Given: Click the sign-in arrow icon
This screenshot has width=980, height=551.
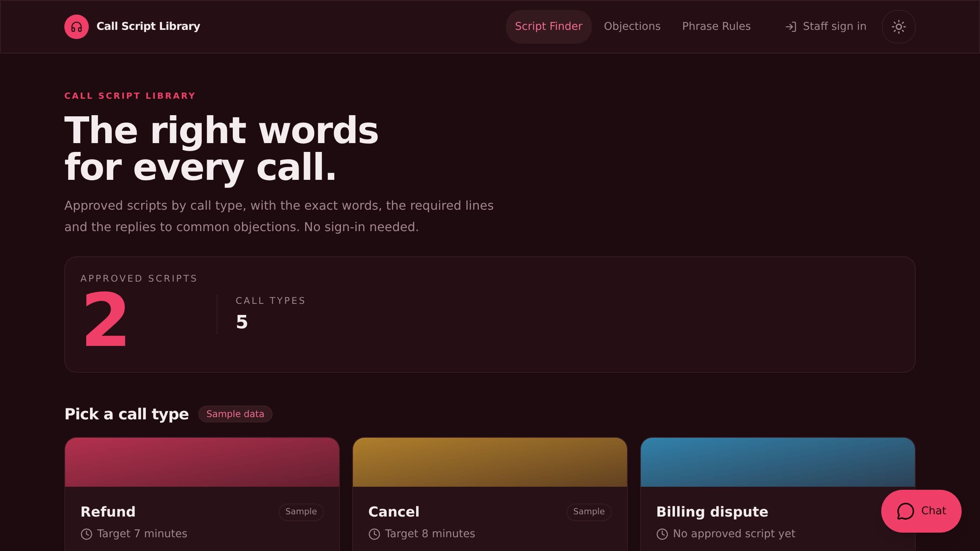Looking at the screenshot, I should [x=791, y=27].
